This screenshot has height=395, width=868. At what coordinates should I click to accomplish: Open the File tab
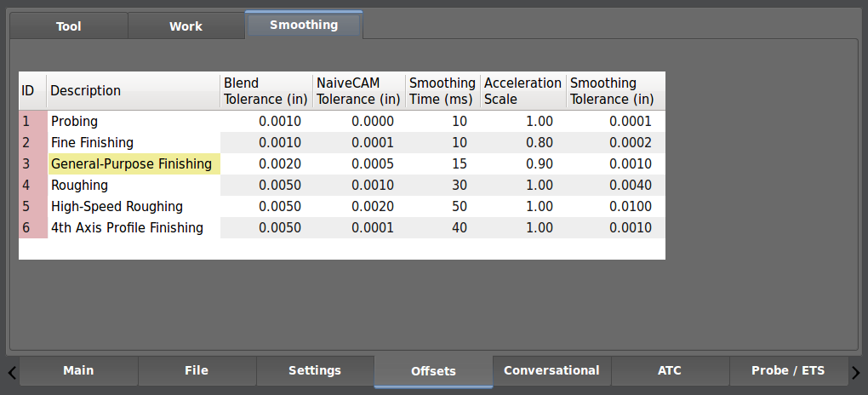[x=197, y=370]
